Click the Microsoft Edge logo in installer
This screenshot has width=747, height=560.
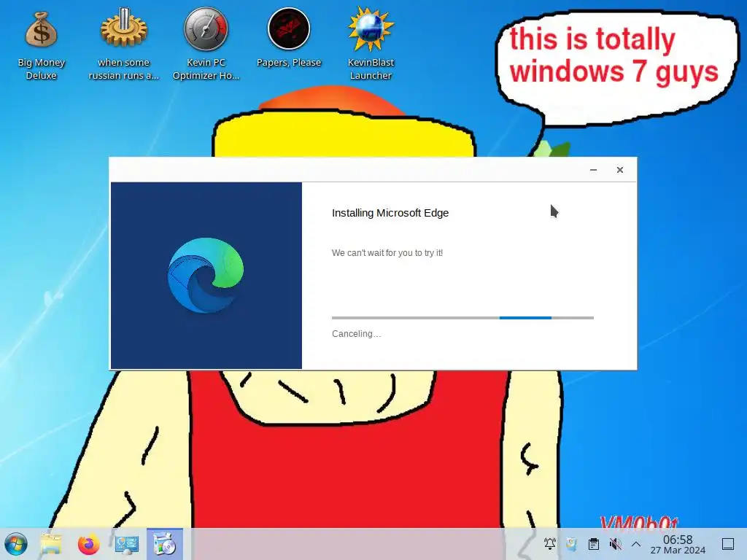coord(206,275)
